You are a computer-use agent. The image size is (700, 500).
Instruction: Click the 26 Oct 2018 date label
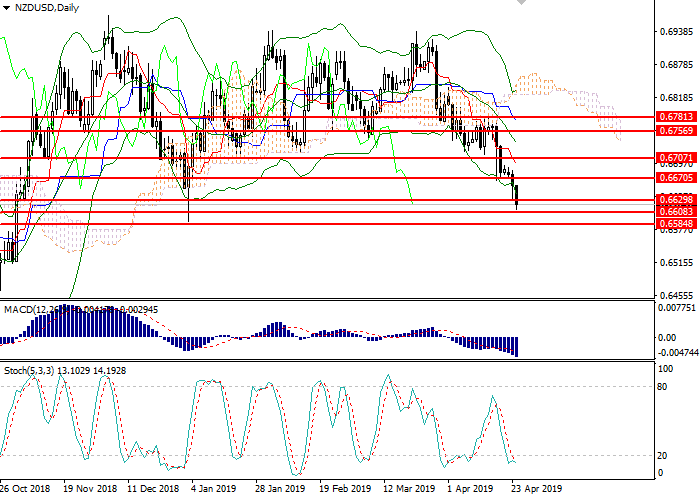pyautogui.click(x=24, y=490)
